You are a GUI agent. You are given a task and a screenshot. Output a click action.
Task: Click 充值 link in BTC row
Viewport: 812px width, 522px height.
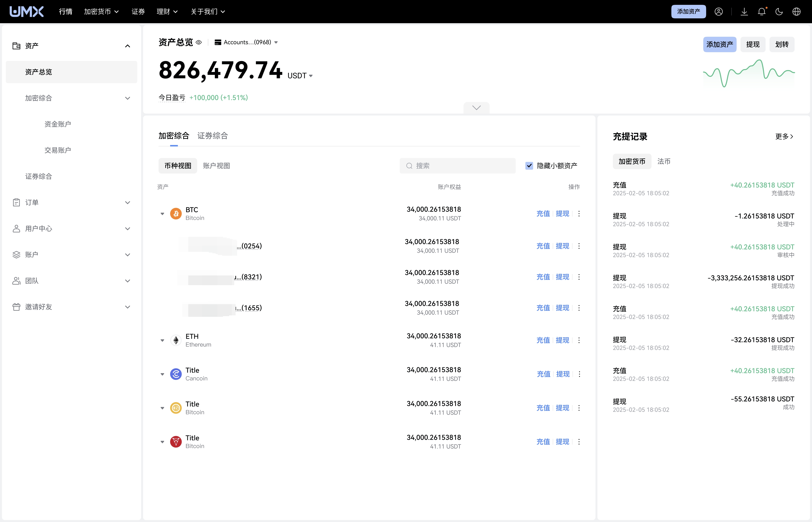click(543, 214)
